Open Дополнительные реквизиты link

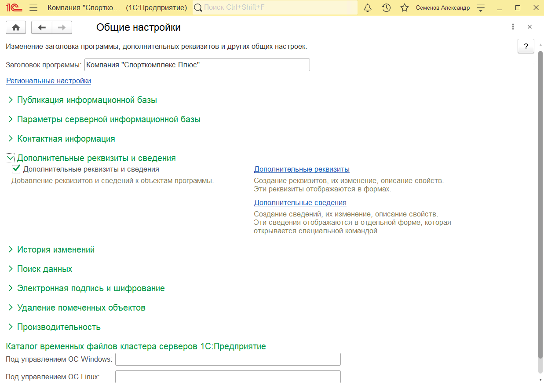pyautogui.click(x=302, y=169)
